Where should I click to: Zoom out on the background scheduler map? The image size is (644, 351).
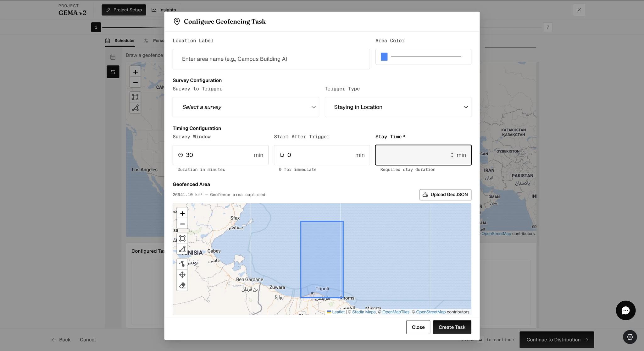(136, 83)
